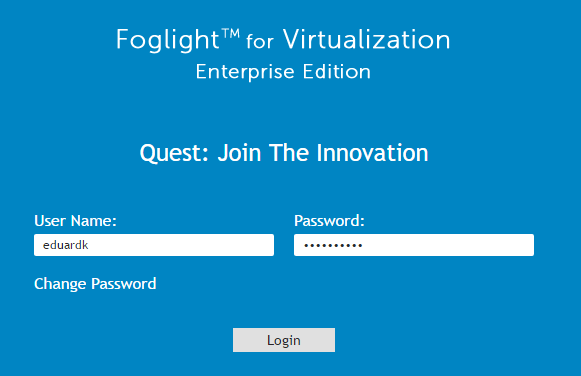Place cursor on the masked password dots
581x376 pixels.
[333, 245]
